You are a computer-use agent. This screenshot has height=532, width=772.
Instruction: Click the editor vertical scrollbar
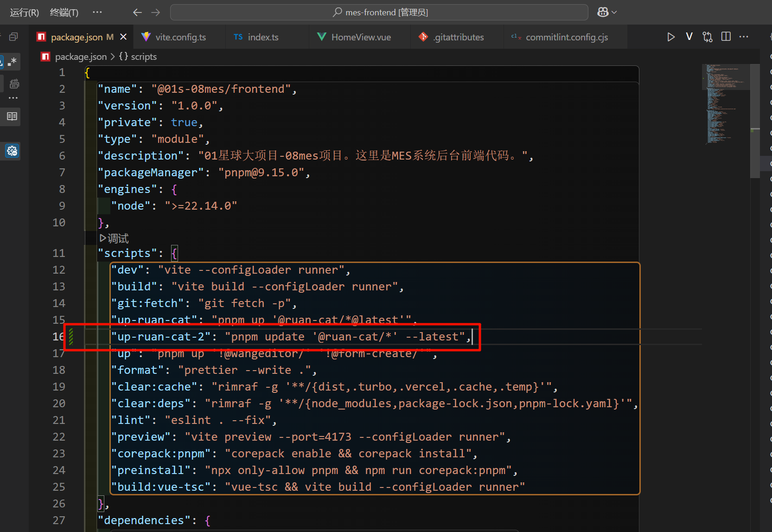coord(755,121)
